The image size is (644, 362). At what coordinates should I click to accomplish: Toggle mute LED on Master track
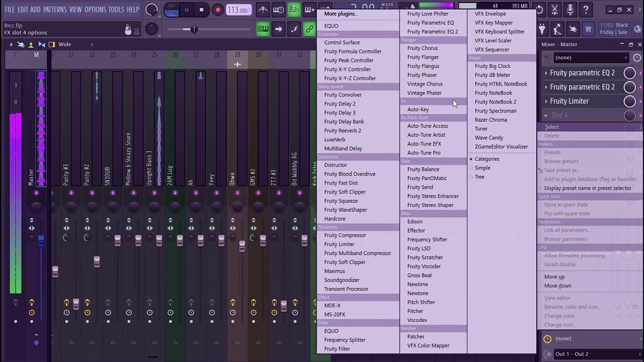(36, 193)
